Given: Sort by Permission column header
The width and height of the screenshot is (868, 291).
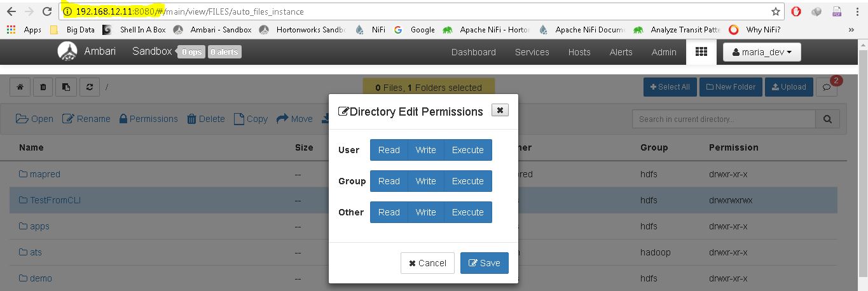Looking at the screenshot, I should tap(734, 147).
